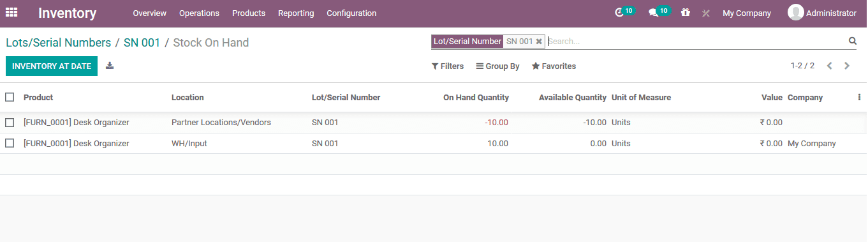The image size is (868, 242).
Task: Open the apps grid menu icon
Action: [11, 13]
